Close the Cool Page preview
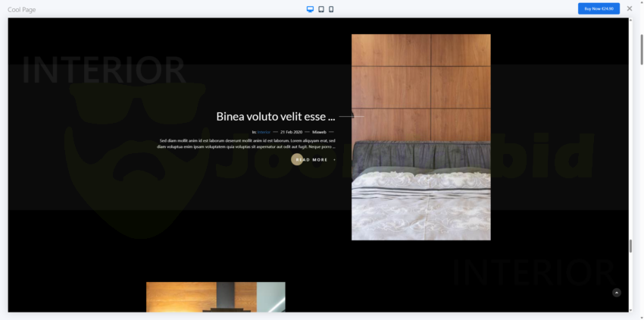 tap(630, 9)
